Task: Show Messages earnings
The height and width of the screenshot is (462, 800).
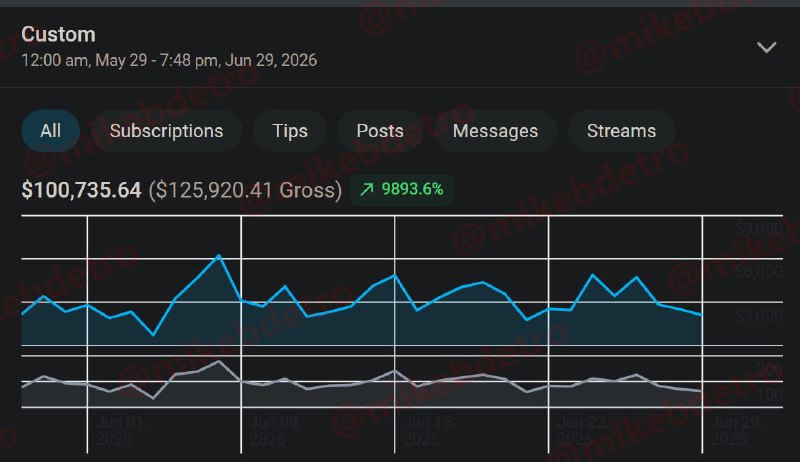Action: click(495, 131)
